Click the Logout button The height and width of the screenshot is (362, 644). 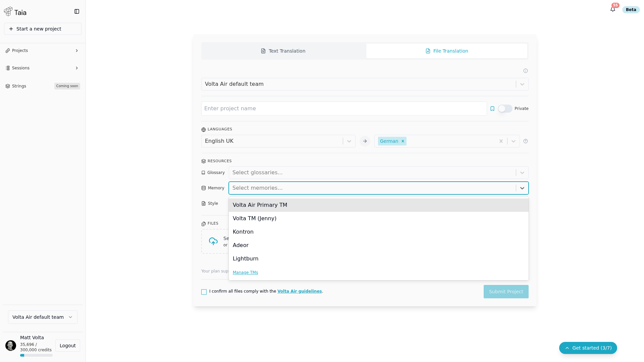coord(68,346)
